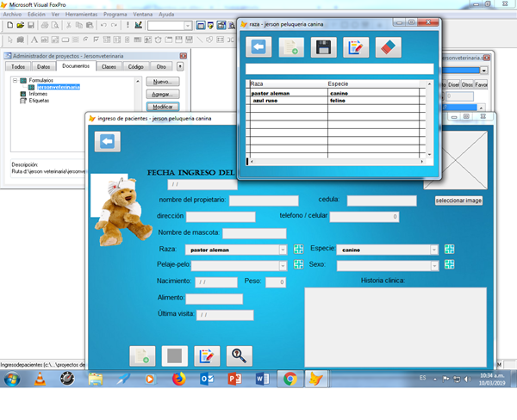Open dropdown arrow right of Otro tab

tap(180, 66)
